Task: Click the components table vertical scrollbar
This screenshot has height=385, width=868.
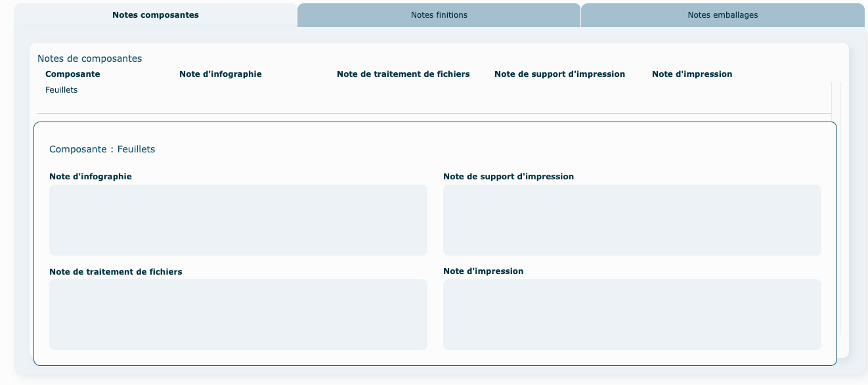Action: [836, 99]
